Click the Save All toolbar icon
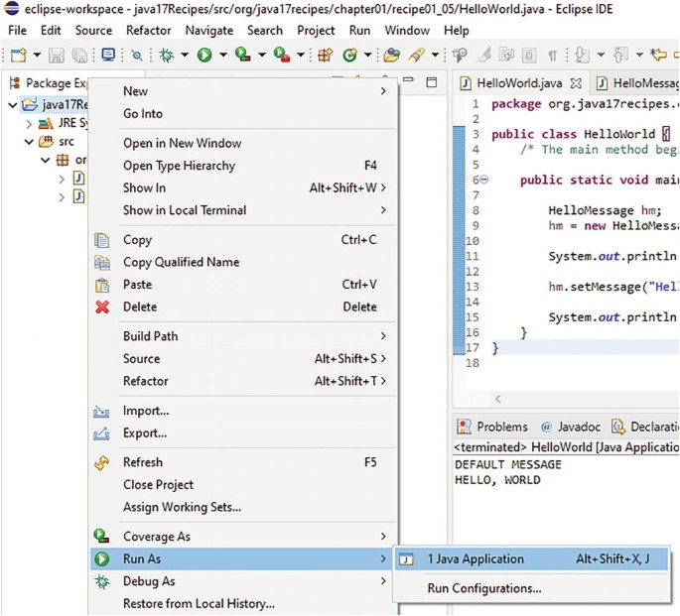This screenshot has height=616, width=680. (79, 56)
